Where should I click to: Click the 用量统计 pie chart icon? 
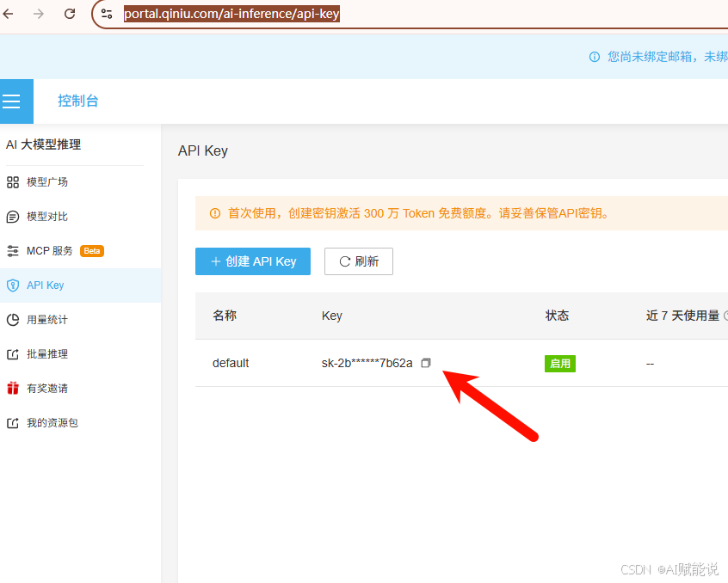pyautogui.click(x=13, y=320)
